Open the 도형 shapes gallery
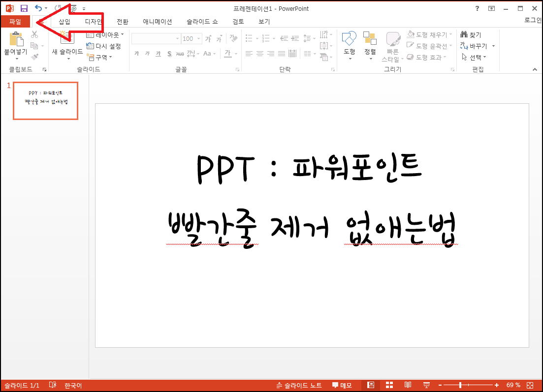 [349, 46]
